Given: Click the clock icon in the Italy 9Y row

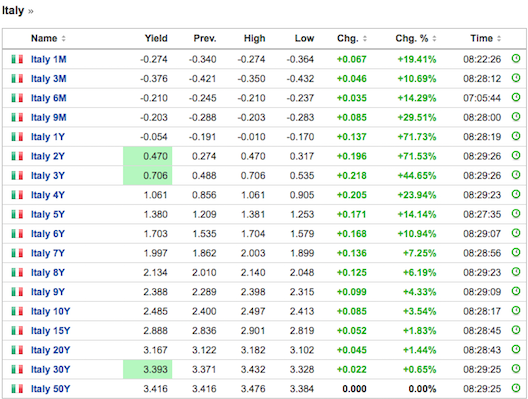Looking at the screenshot, I should 516,291.
